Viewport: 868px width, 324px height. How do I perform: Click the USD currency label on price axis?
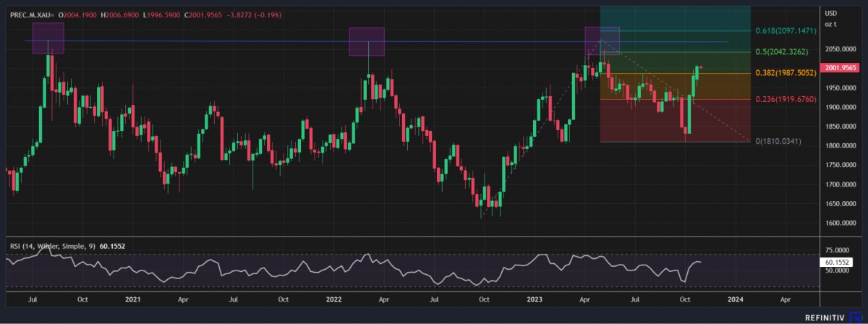coord(831,13)
